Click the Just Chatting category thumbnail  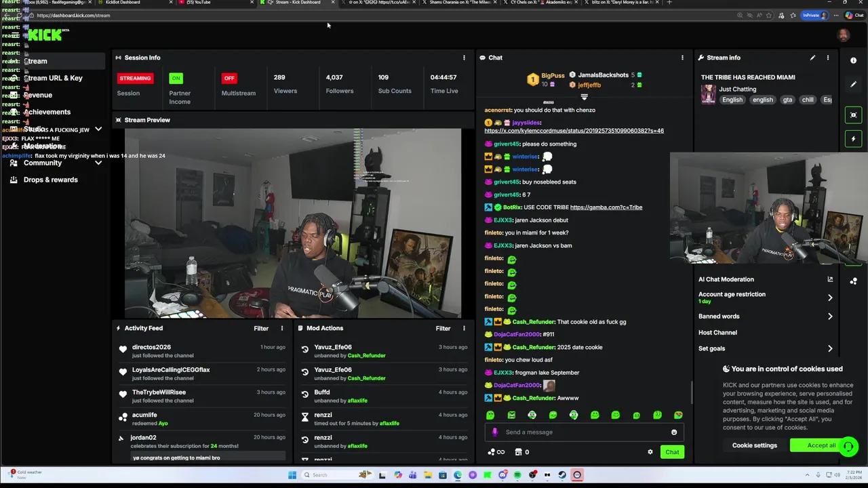point(708,94)
